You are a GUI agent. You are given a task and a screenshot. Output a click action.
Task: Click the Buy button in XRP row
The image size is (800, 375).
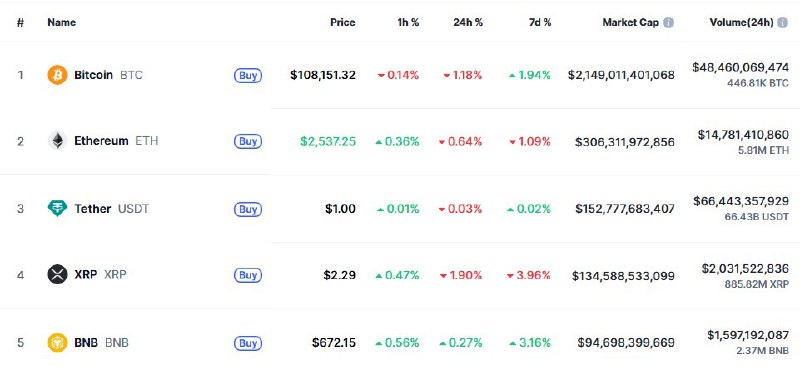248,275
